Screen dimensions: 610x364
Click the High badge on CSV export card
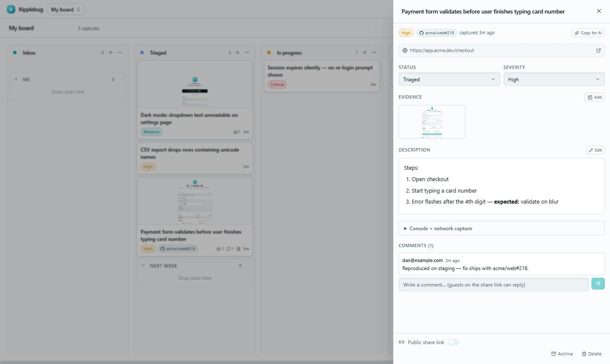tap(148, 167)
